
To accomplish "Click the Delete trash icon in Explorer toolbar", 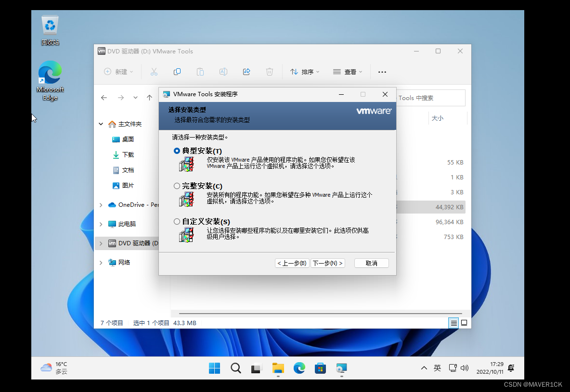I will coord(270,72).
